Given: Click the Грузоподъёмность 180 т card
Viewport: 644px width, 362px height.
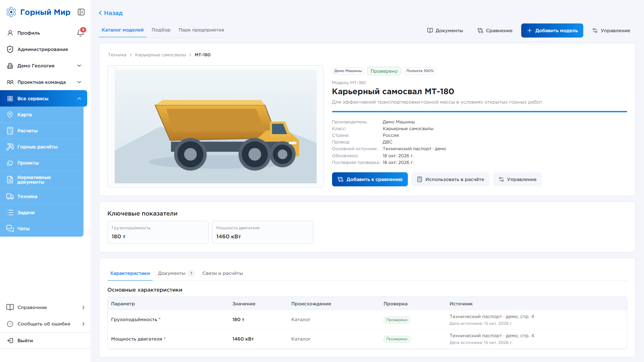Looking at the screenshot, I should (x=158, y=232).
